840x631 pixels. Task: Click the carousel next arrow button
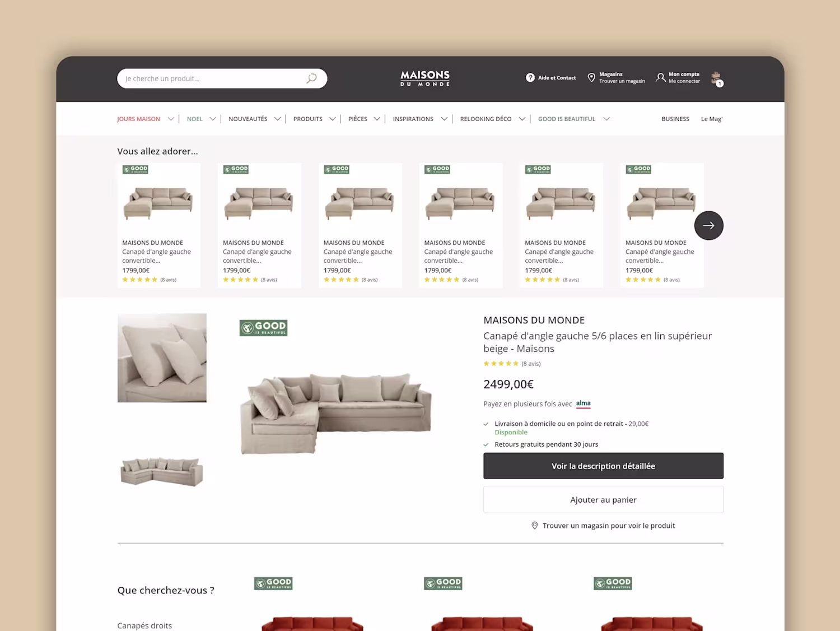[708, 225]
